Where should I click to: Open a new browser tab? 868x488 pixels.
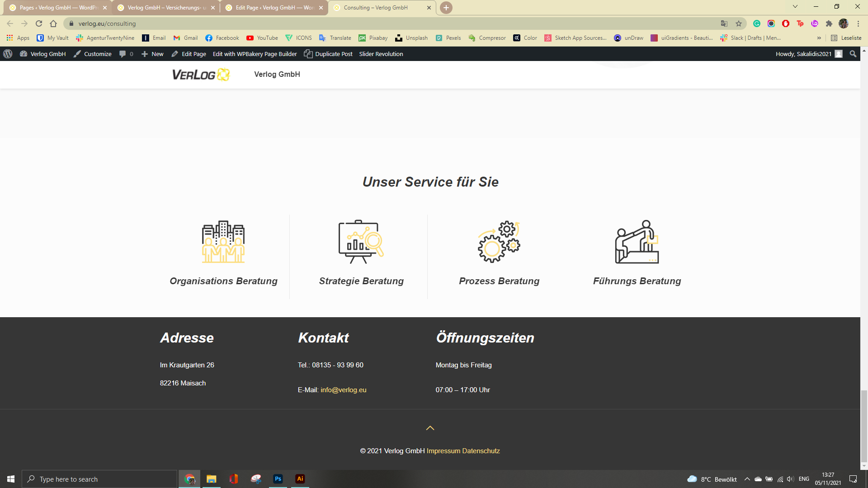(446, 8)
